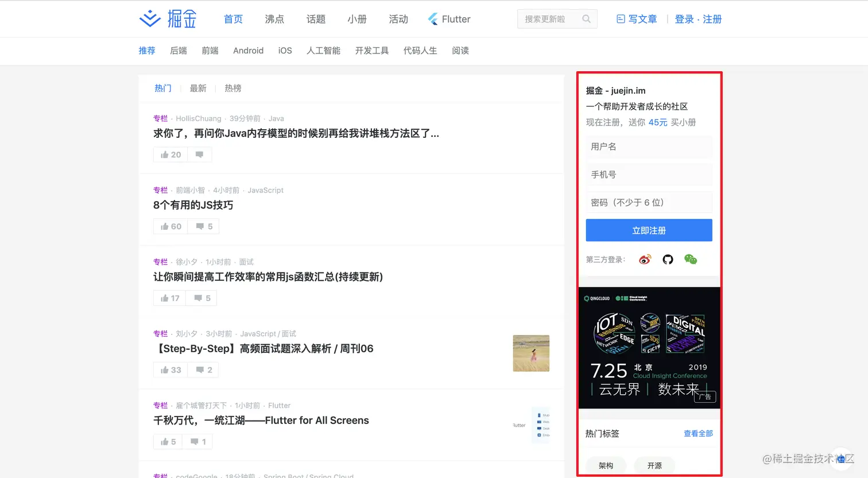Open comments on Flutter for All Screens

[x=198, y=442]
